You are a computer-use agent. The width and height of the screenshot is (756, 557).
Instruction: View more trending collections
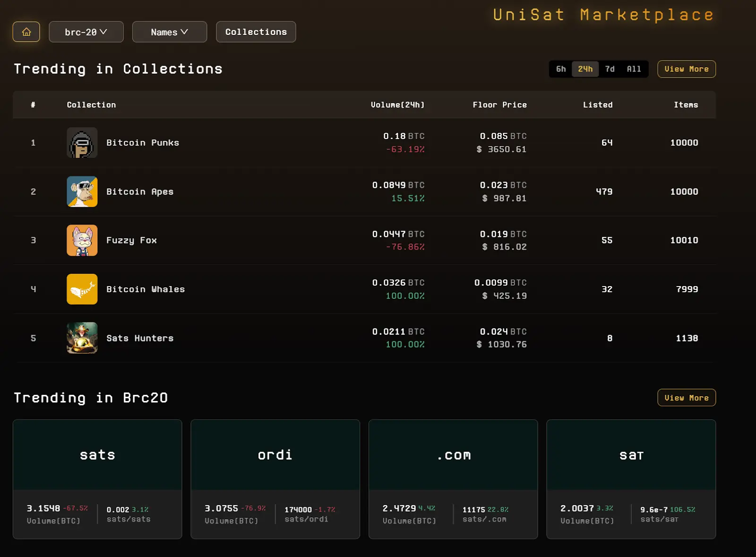687,69
